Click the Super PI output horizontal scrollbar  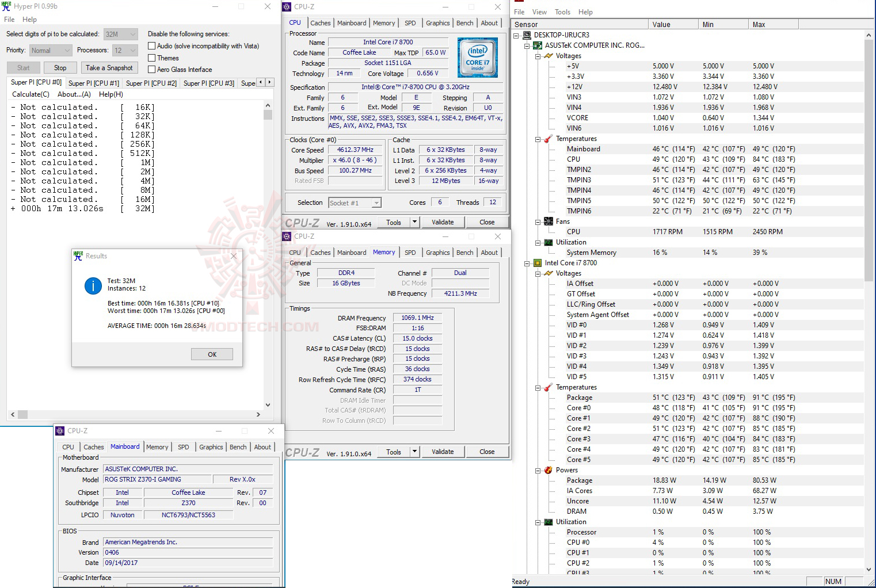click(135, 414)
